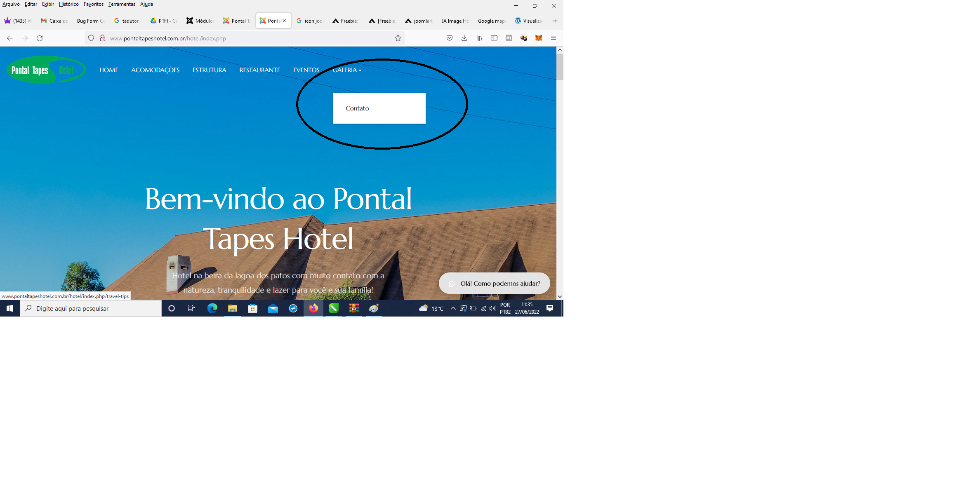Image resolution: width=980 pixels, height=488 pixels.
Task: Open the Histórico menu
Action: point(68,4)
